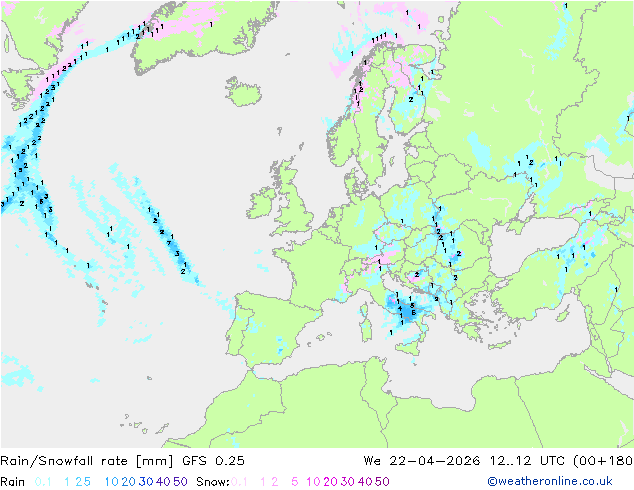This screenshot has height=490, width=634.
Task: Open the weatheronline.co.uk link
Action: pyautogui.click(x=550, y=481)
